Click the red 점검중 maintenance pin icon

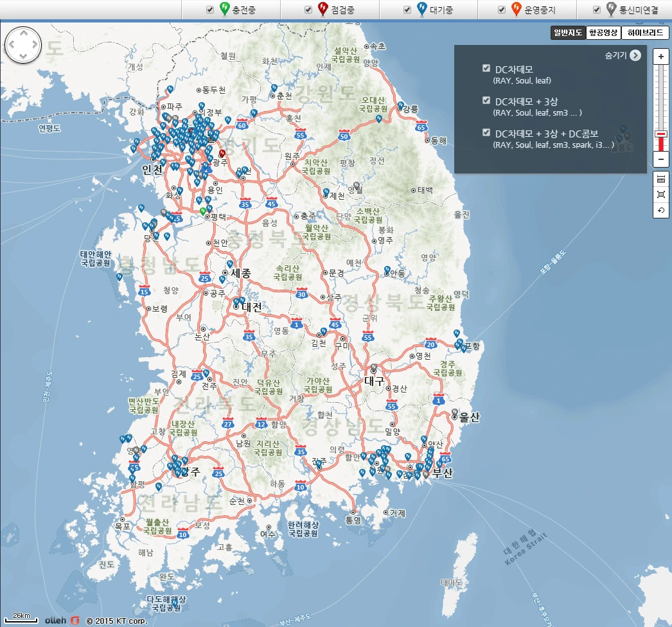pyautogui.click(x=323, y=8)
